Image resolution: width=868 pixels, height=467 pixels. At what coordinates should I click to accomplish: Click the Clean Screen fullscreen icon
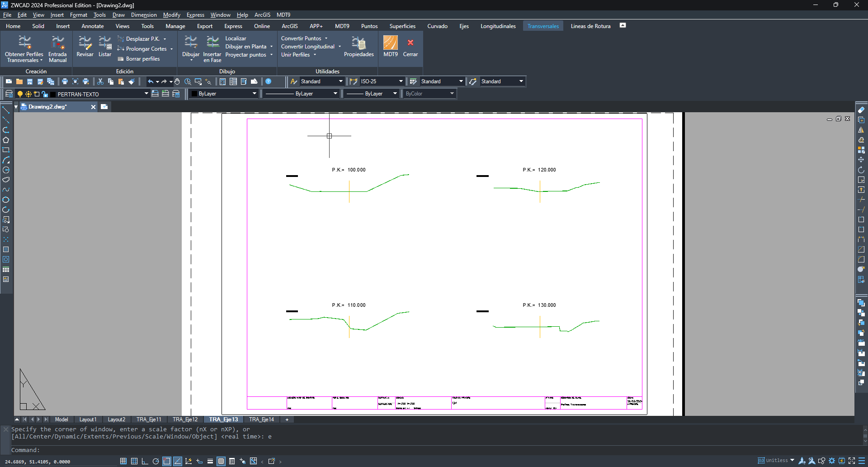[x=852, y=461]
